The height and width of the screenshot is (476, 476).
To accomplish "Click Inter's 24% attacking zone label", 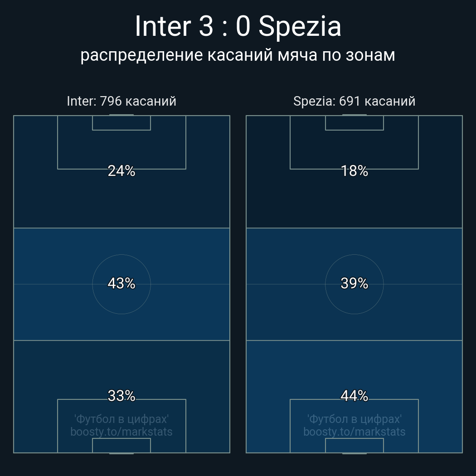I will 121,171.
